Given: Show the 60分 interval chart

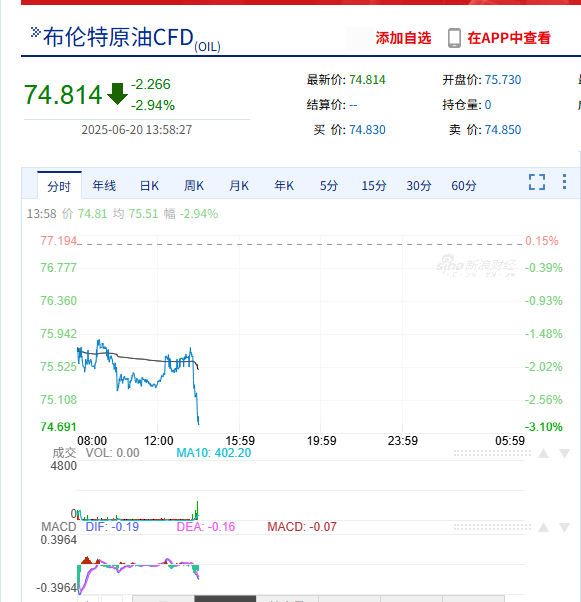Looking at the screenshot, I should coord(463,186).
